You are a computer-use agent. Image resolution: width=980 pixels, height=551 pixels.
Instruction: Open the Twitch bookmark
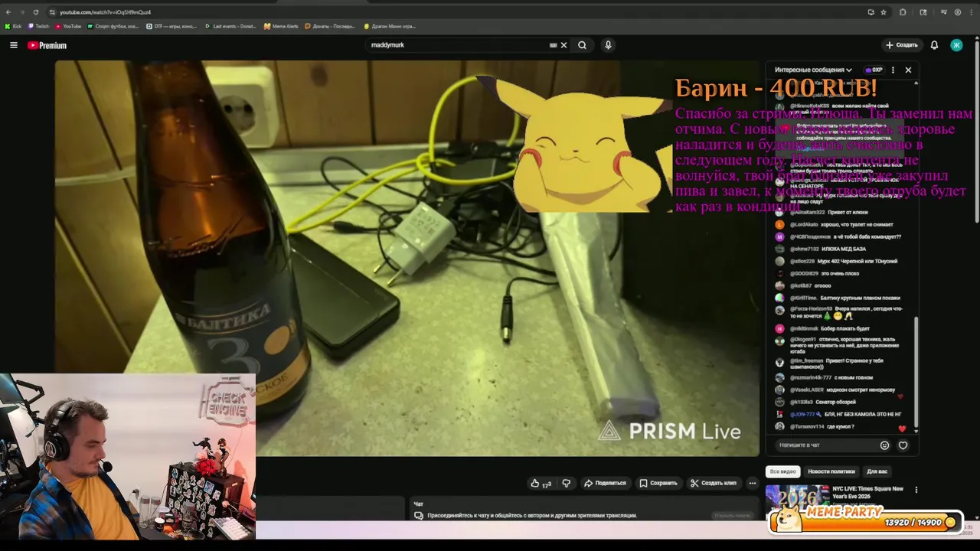tap(38, 26)
